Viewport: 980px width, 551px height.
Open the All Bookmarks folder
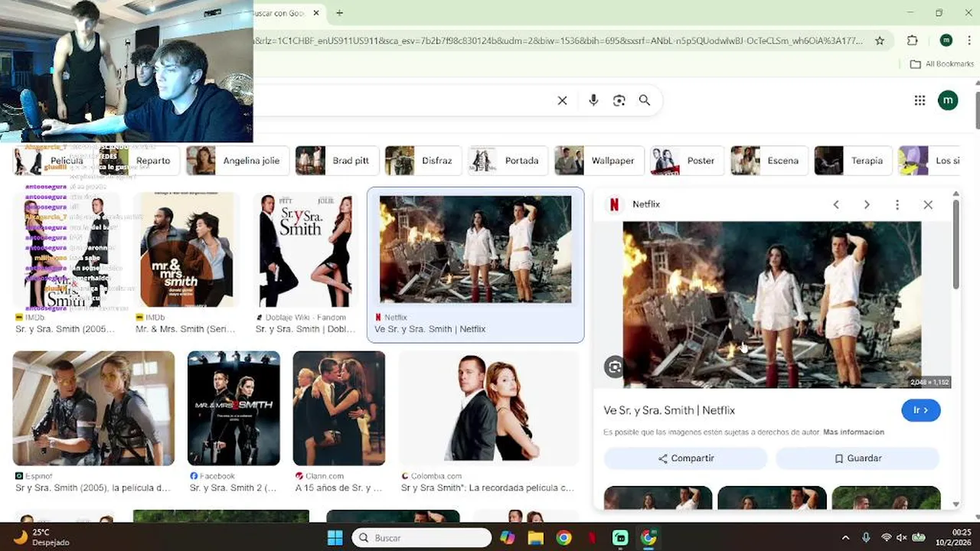(x=942, y=64)
